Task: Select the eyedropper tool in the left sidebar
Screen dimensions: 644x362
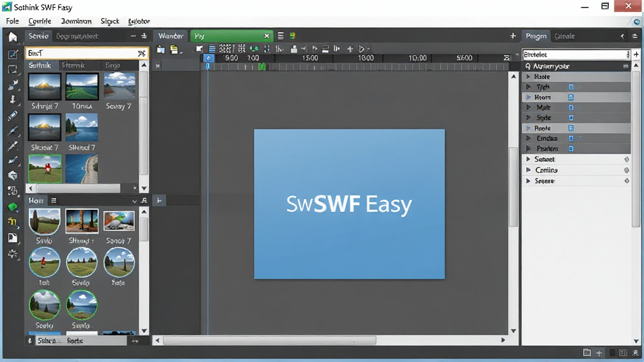Action: [x=13, y=146]
